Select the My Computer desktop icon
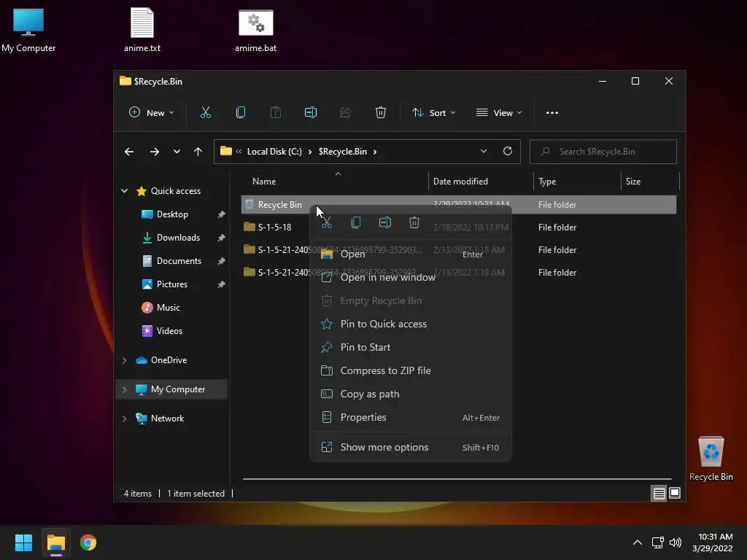 pyautogui.click(x=28, y=31)
